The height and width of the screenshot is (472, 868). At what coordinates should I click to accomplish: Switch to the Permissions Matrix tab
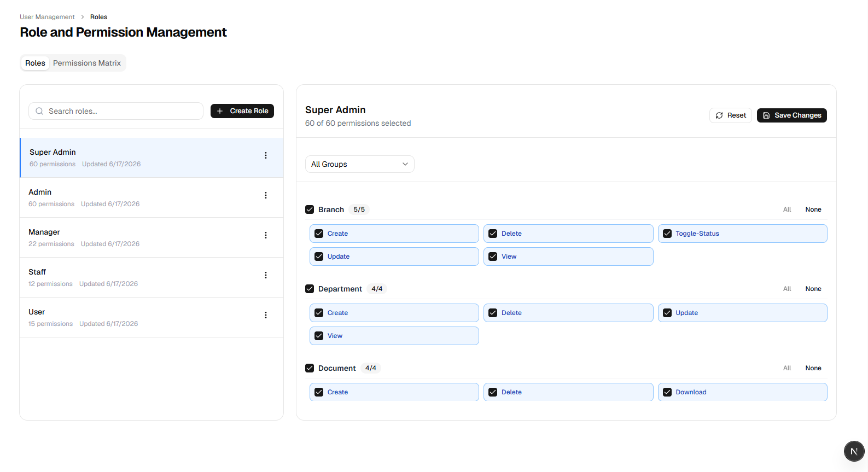tap(87, 63)
